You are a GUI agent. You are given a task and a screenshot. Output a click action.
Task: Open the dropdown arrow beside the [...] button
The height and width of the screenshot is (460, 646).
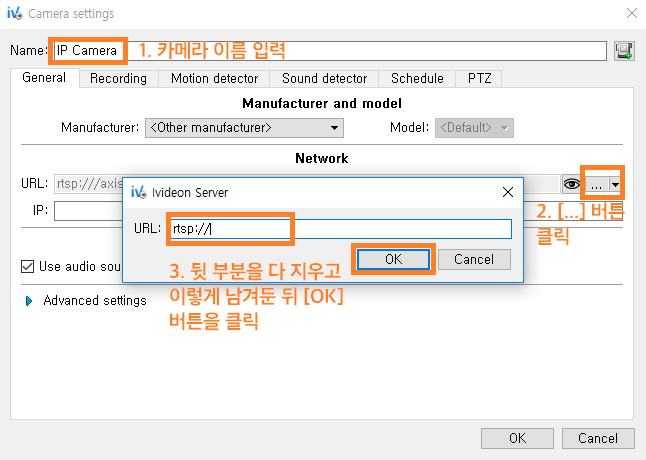click(x=615, y=184)
